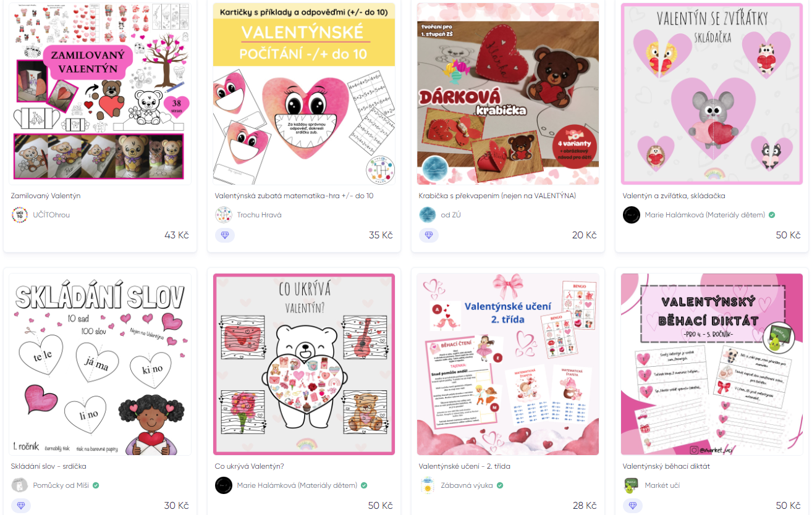Open Valentýn a zvířátka, skládačka title link
The image size is (812, 515).
(x=674, y=196)
